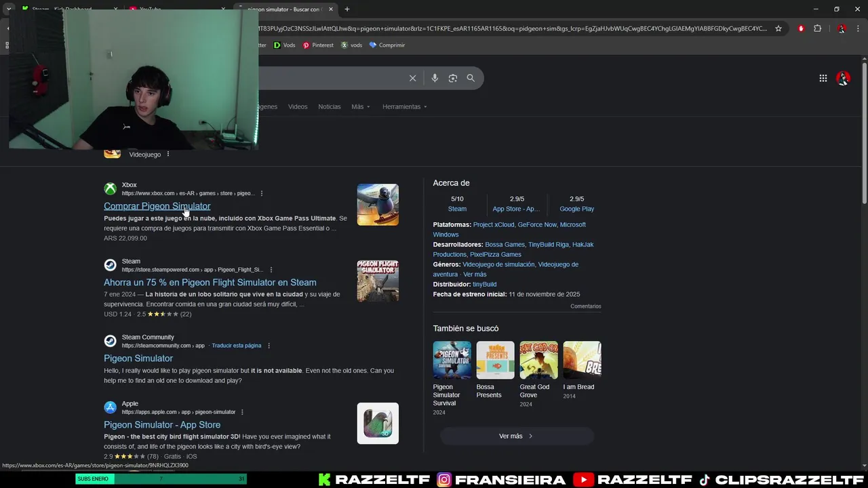This screenshot has height=488, width=868.
Task: Click Comentarios feedback link
Action: [586, 306]
